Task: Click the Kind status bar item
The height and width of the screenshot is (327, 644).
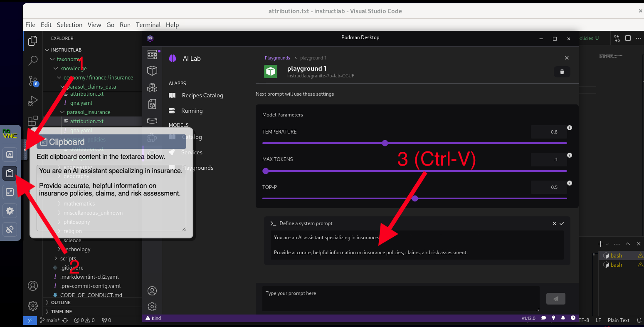Action: [153, 318]
